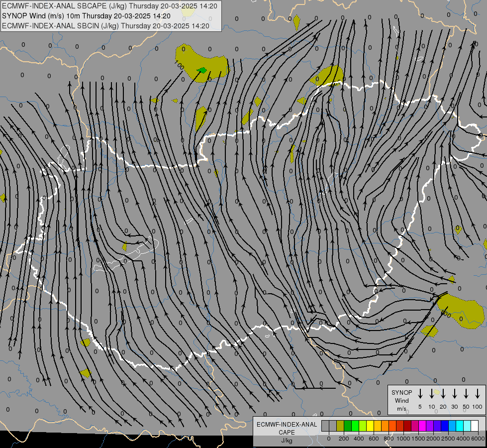This screenshot has width=487, height=448.
Task: Click the 100 m/s wind arrow in SYNOP legend
Action: pos(478,393)
